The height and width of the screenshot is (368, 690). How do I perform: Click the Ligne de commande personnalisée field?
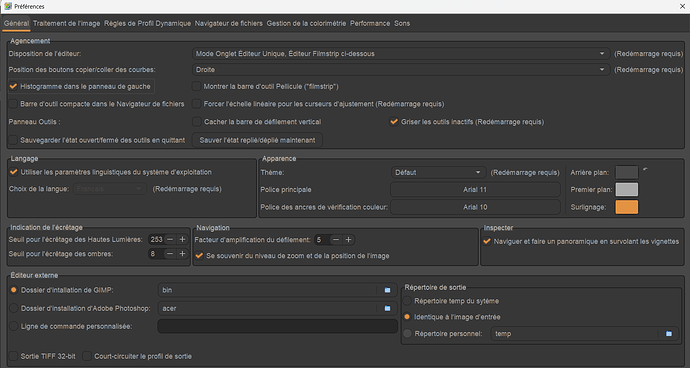278,326
